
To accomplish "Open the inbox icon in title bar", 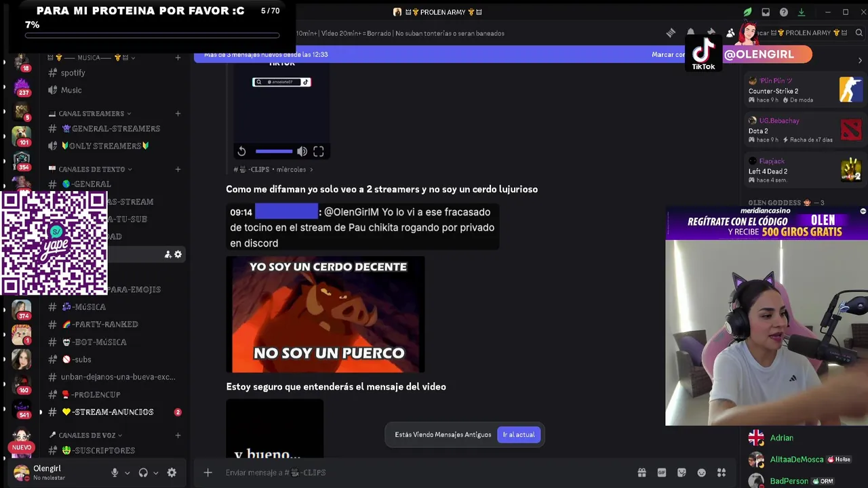I will click(x=766, y=12).
